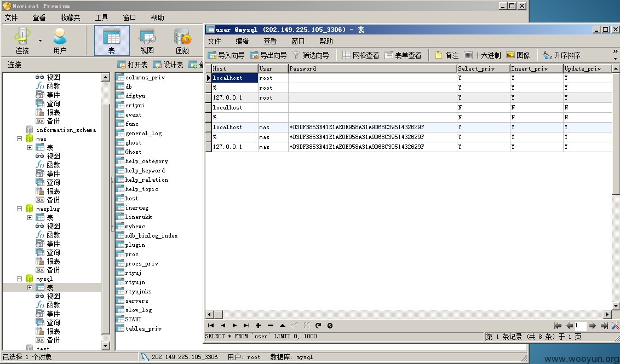Click the stop (circle slash) button
The image size is (620, 364).
(330, 326)
